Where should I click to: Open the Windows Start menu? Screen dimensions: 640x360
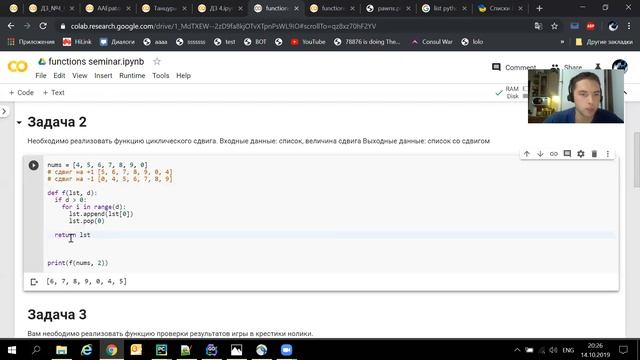pyautogui.click(x=11, y=350)
